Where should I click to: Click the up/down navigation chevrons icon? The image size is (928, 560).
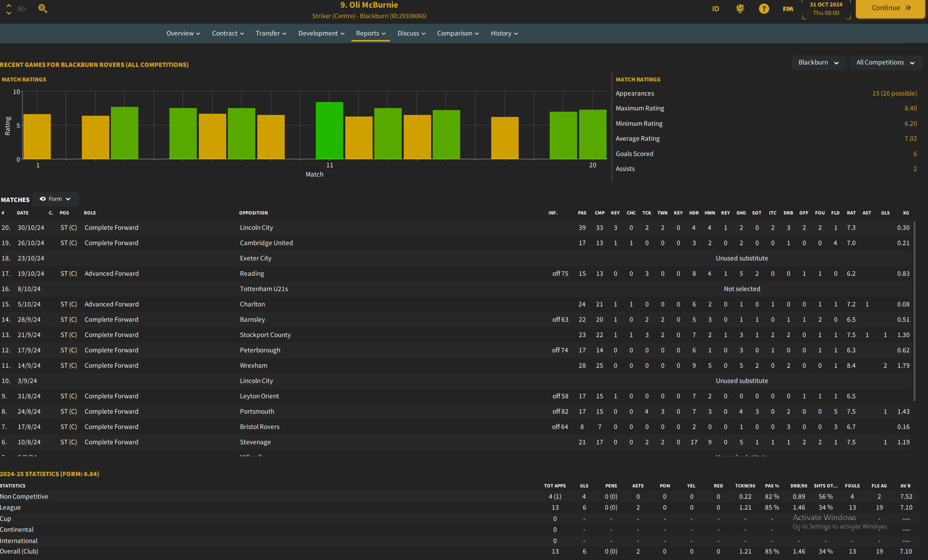(8, 9)
